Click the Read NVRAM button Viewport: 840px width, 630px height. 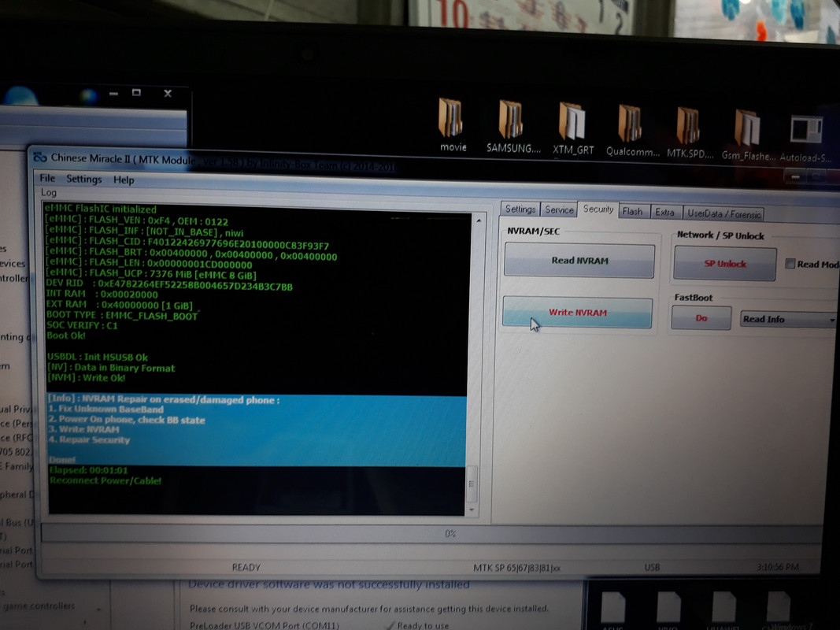(x=579, y=261)
